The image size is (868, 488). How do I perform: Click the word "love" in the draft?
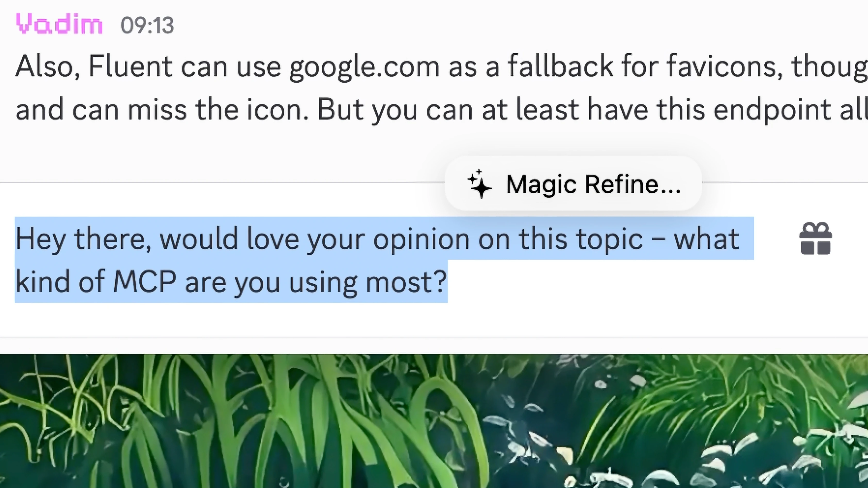(273, 238)
